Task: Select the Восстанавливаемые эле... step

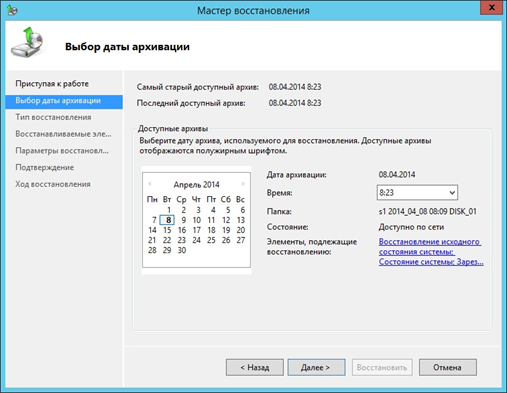Action: click(x=63, y=134)
